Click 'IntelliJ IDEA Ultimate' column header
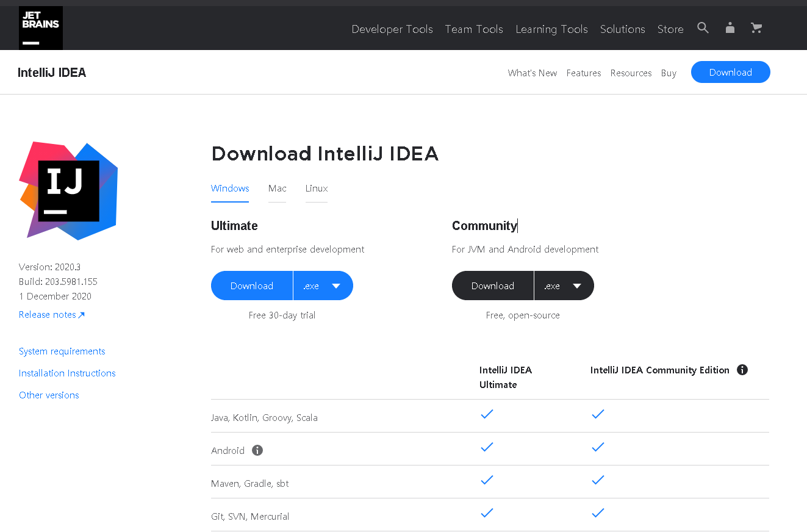This screenshot has height=532, width=807. [506, 377]
